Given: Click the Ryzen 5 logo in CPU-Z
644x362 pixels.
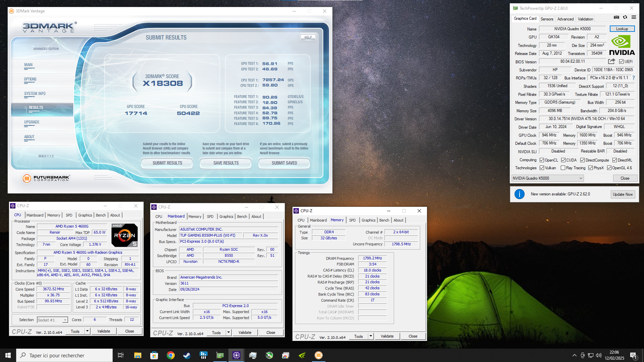Looking at the screenshot, I should pos(124,235).
